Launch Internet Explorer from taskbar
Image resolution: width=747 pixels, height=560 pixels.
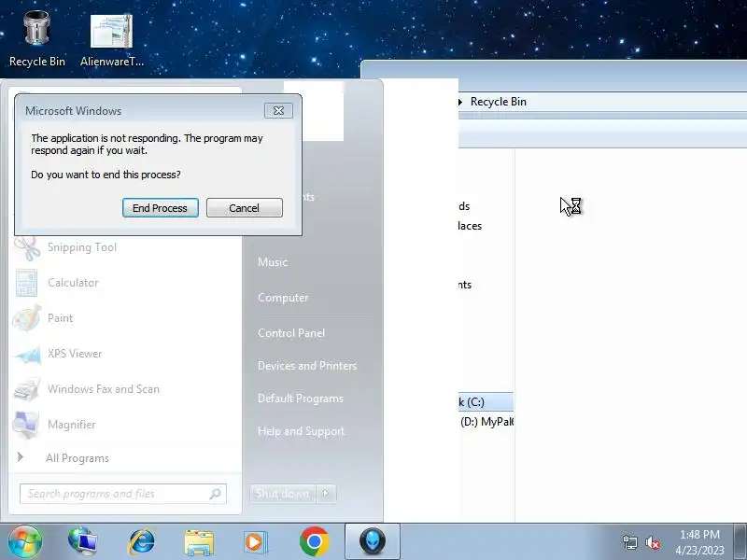point(142,541)
